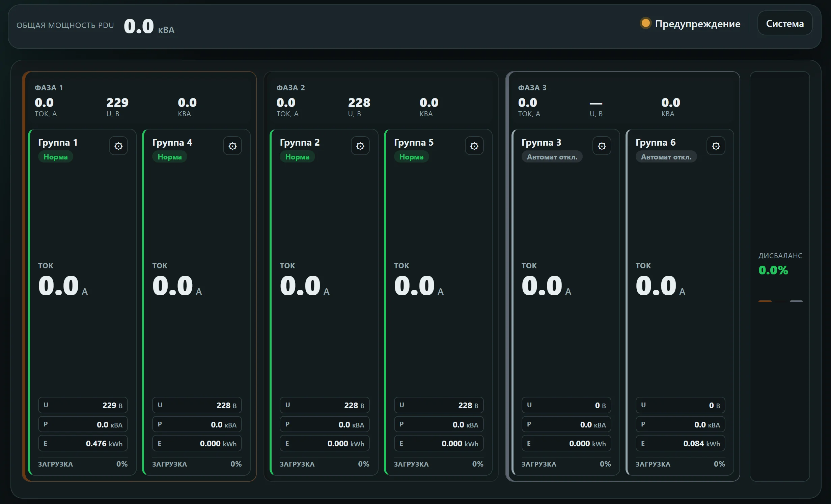Click the P 0.0 кВА row in Группа 1

coord(83,424)
